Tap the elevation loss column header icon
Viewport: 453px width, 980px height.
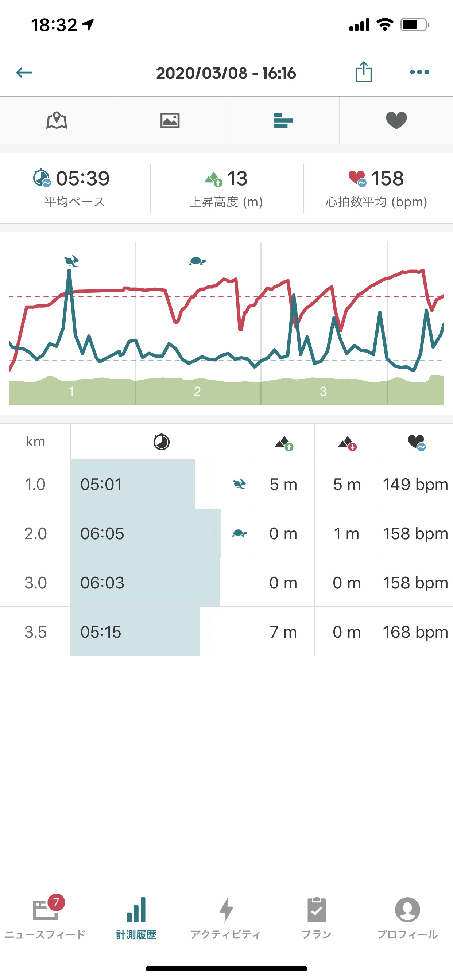coord(347,443)
